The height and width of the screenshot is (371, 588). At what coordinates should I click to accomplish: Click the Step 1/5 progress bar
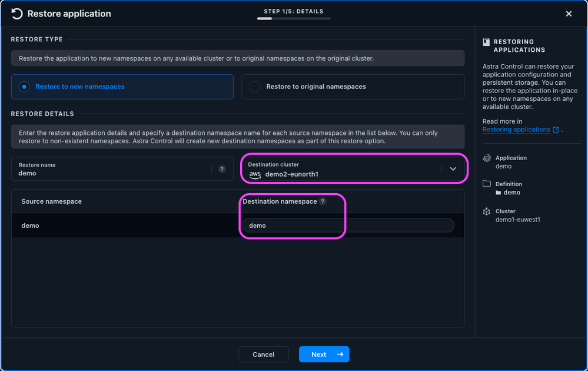pos(294,18)
